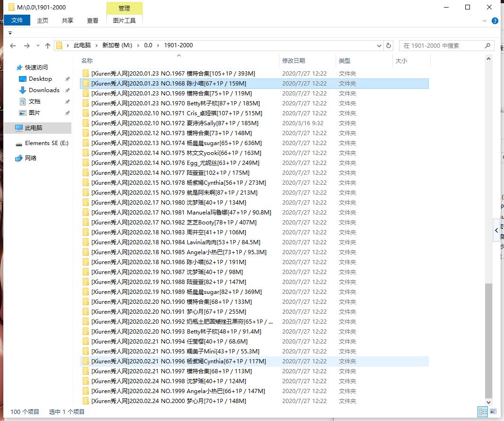Click the folder icon of NO.1980 沈梦瑶
This screenshot has width=504, height=421.
[86, 203]
